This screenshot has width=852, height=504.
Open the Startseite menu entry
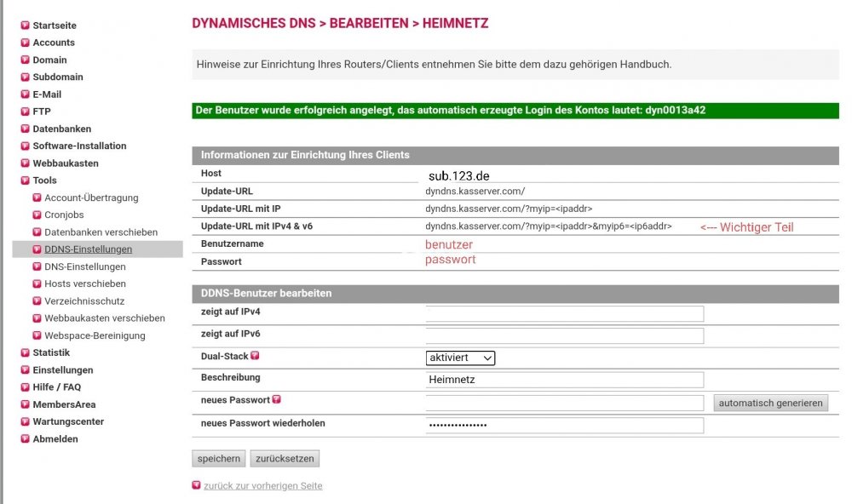point(55,26)
